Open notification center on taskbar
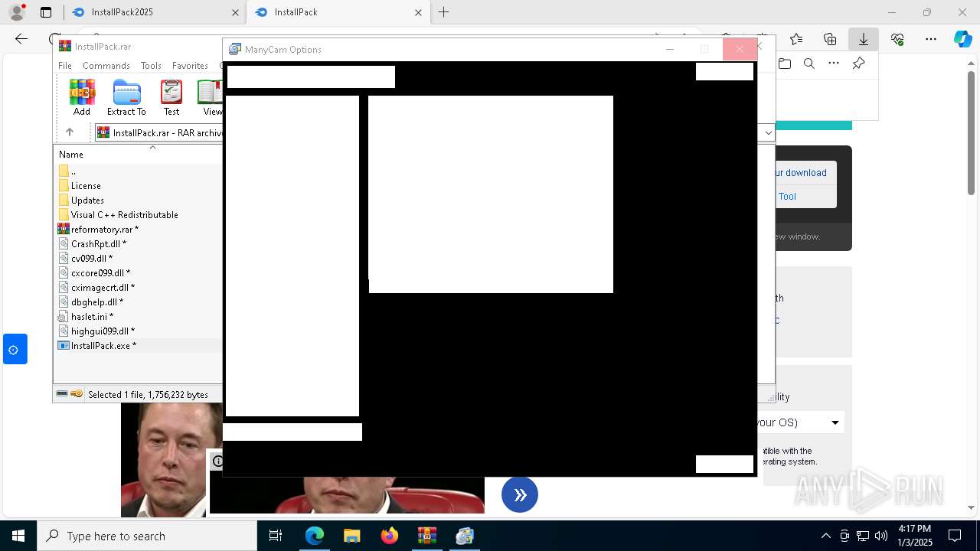Viewport: 980px width, 551px height. point(955,536)
